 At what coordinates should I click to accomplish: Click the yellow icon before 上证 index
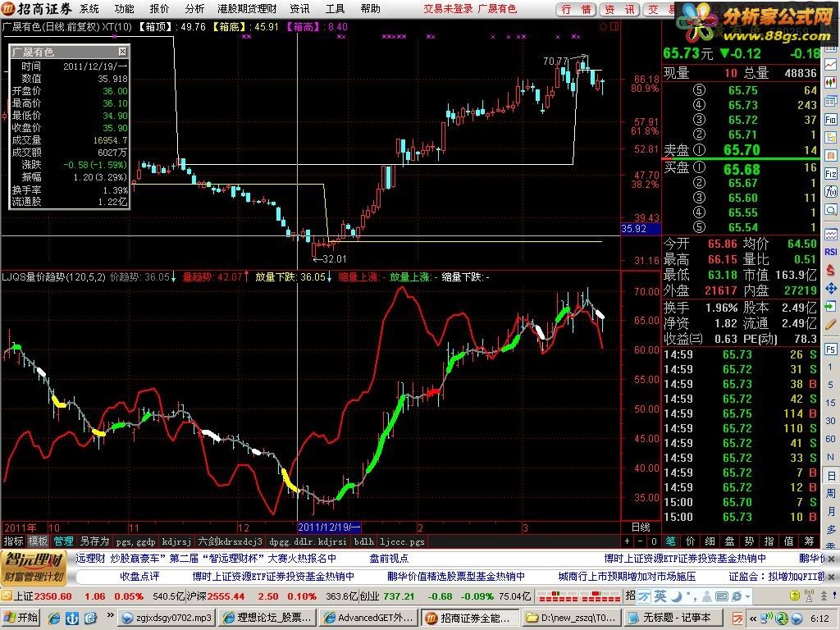coord(6,596)
